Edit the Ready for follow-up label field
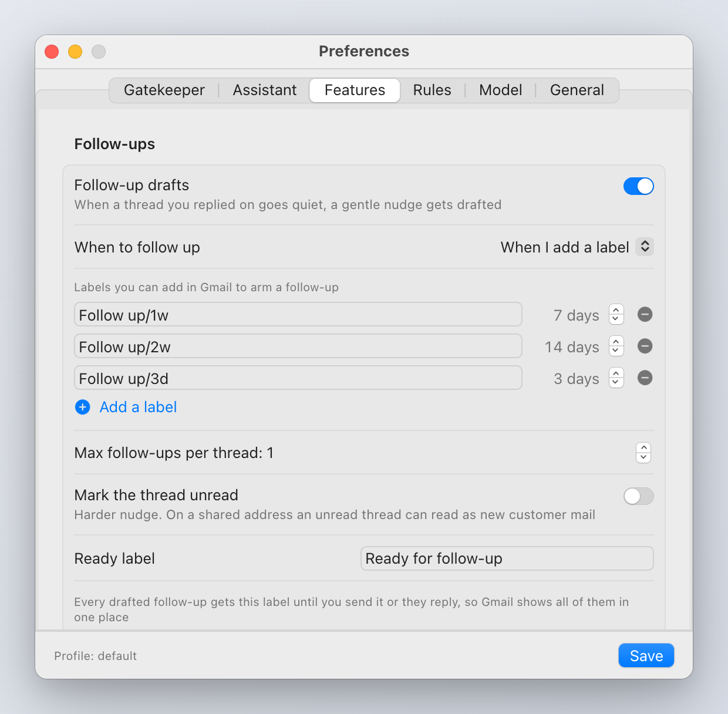 [507, 558]
